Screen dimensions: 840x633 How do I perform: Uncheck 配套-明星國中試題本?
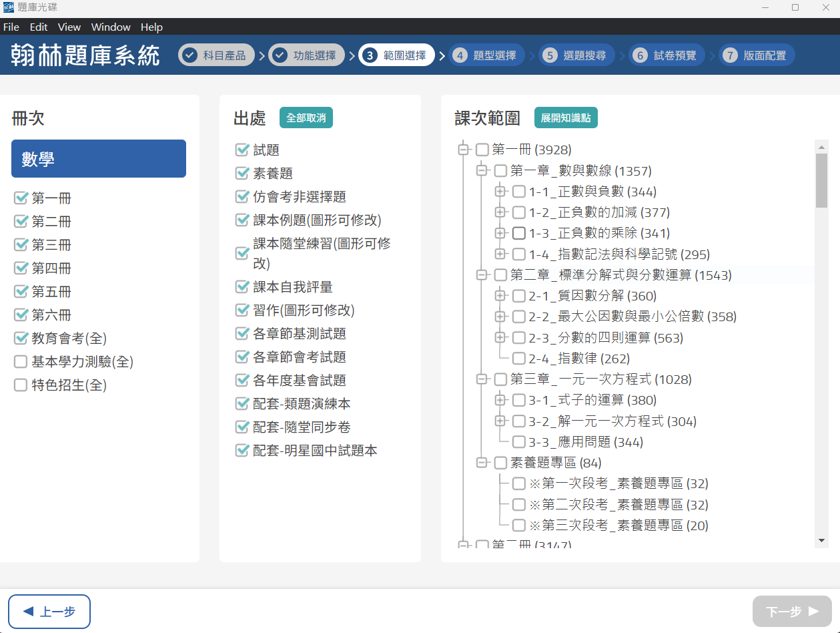pos(242,450)
